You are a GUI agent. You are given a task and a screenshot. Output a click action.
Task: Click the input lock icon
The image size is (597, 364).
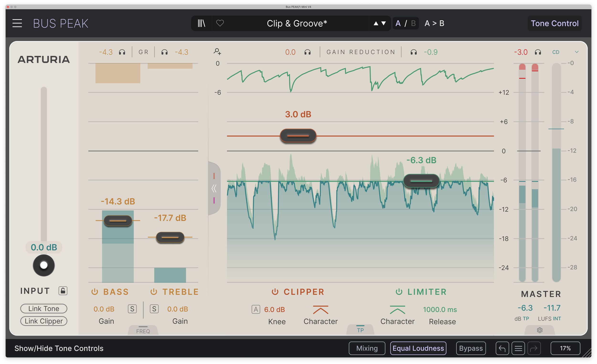[63, 291]
